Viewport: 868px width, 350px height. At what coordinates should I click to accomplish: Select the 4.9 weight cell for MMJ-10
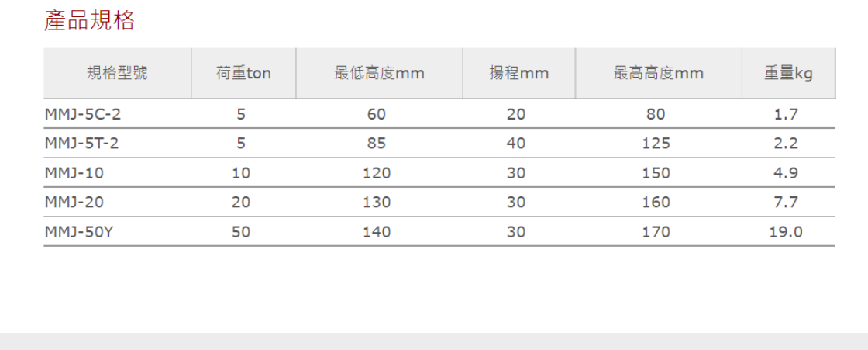(786, 173)
